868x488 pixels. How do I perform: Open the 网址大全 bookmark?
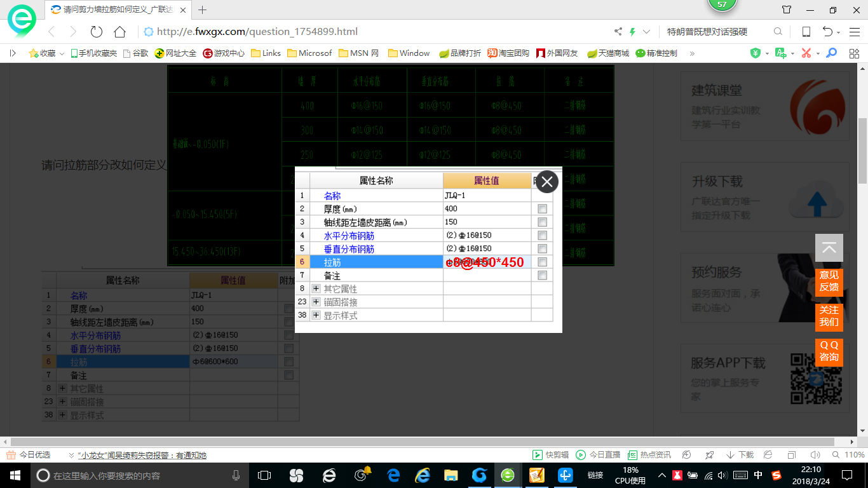coord(176,53)
